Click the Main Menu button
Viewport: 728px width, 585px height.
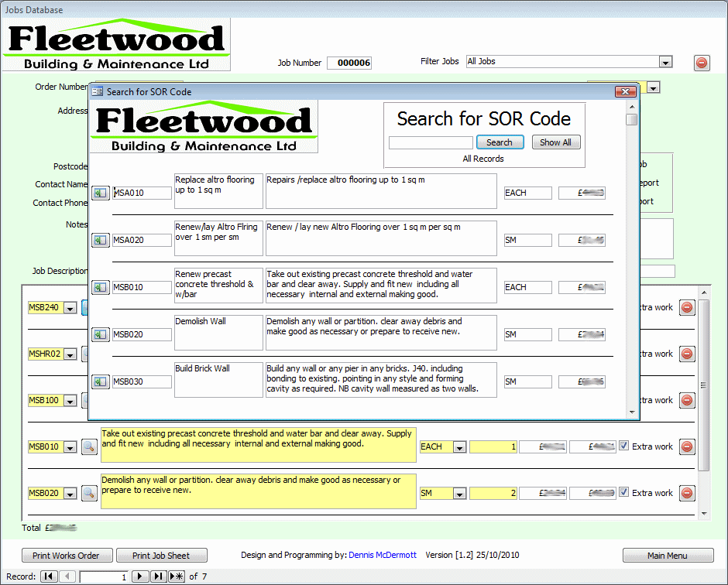(x=668, y=556)
